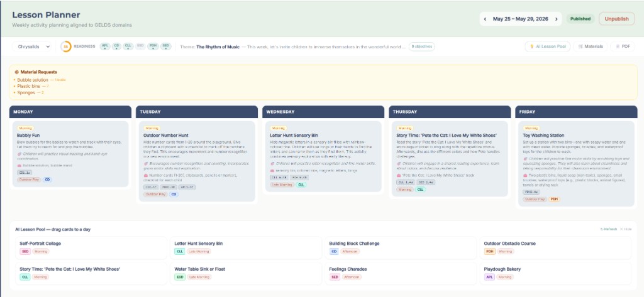The height and width of the screenshot is (297, 644).
Task: Click the Unpublish button
Action: click(x=616, y=19)
